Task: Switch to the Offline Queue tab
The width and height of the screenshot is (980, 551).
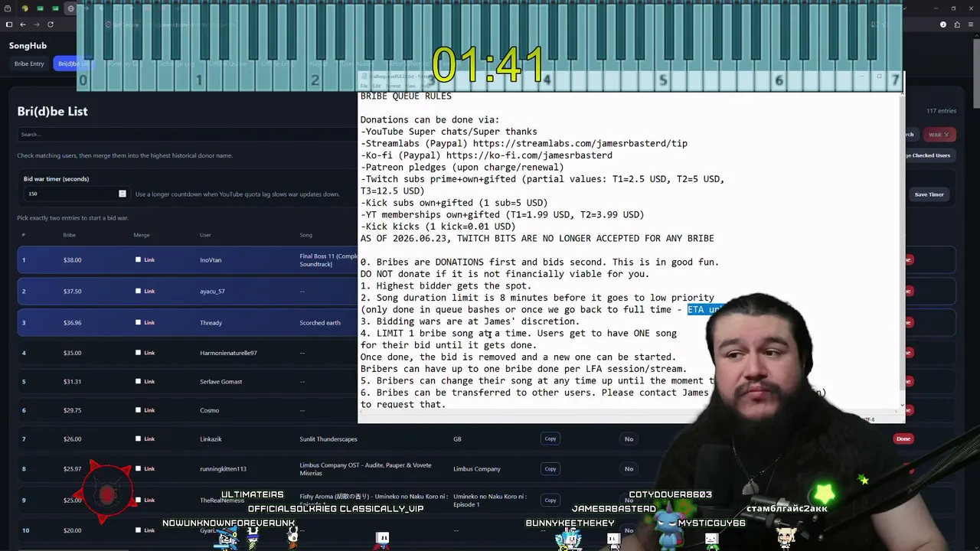Action: click(228, 64)
